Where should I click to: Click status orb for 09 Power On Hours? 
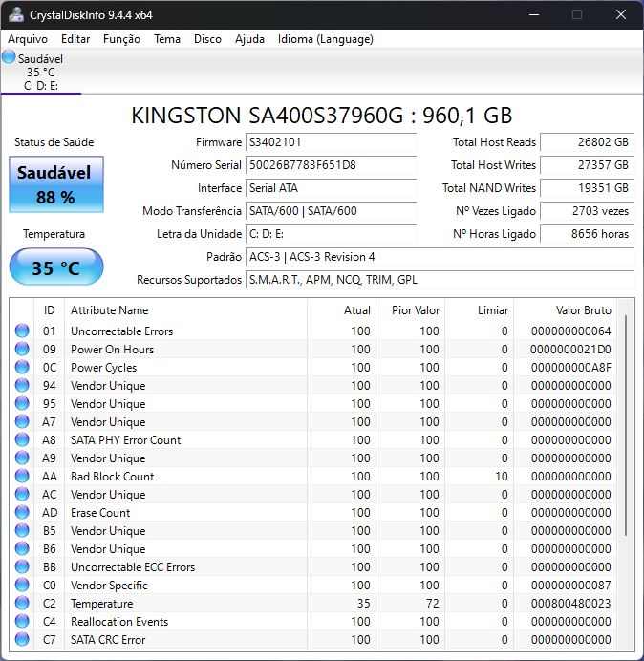[22, 349]
